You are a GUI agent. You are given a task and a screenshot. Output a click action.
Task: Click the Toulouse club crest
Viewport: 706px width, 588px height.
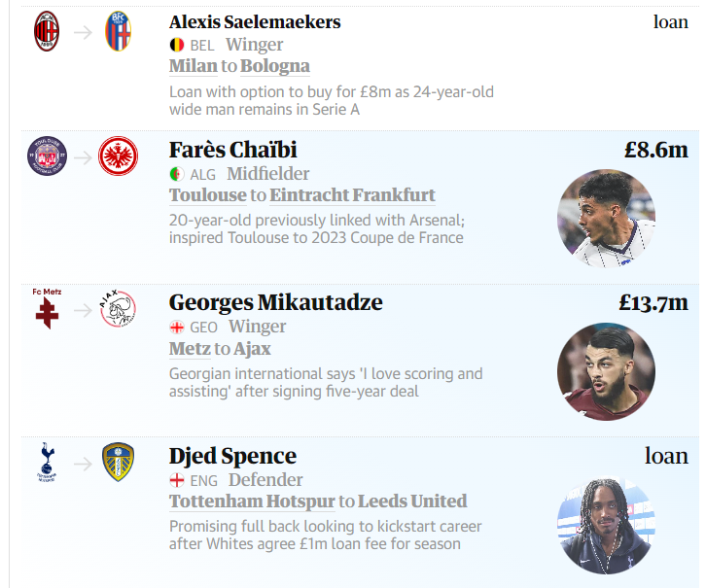pyautogui.click(x=47, y=156)
